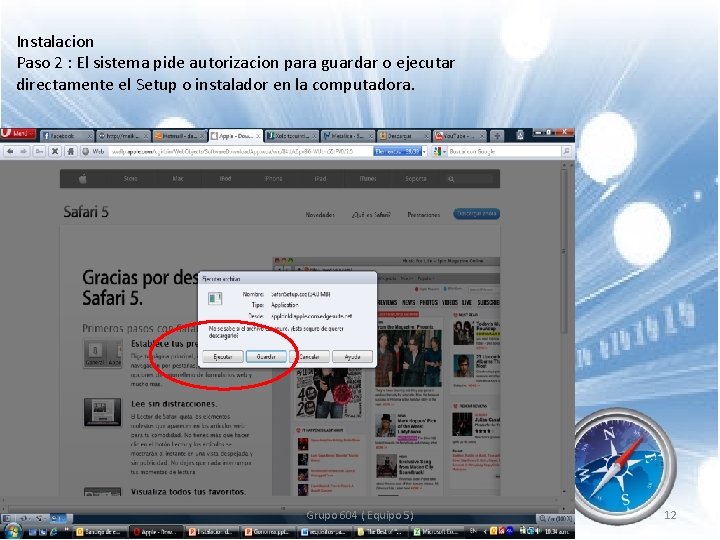
Task: Open the Mac link in Apple nav
Action: 178,179
